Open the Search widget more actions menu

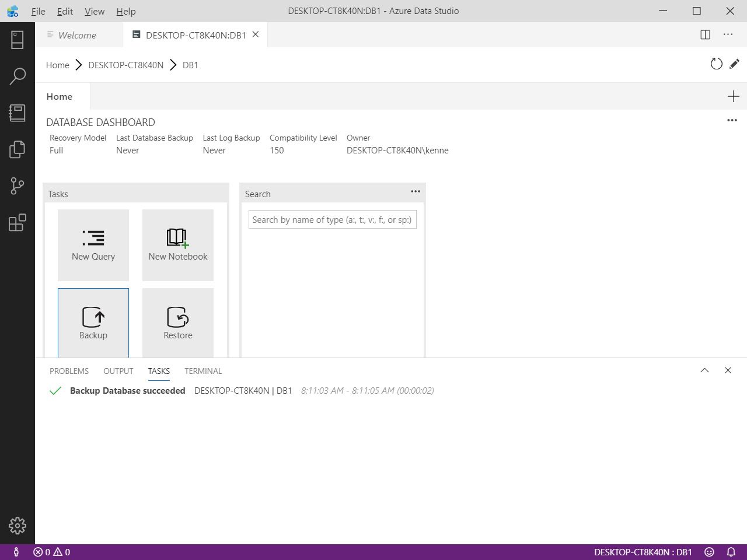pyautogui.click(x=416, y=191)
